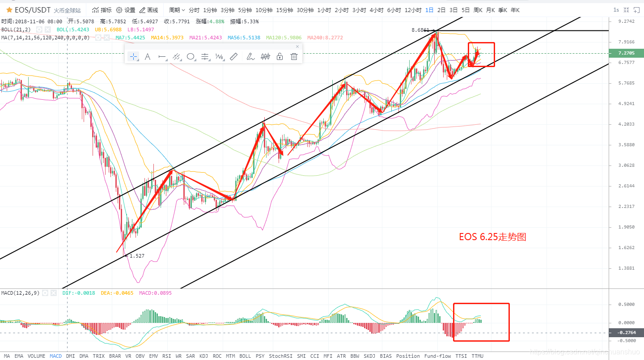The height and width of the screenshot is (360, 644).
Task: Select the text A annotation tool
Action: 148,56
